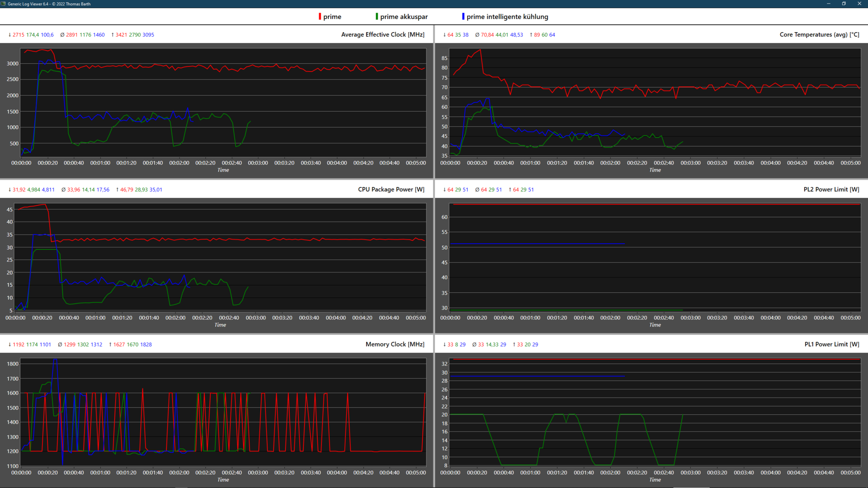The height and width of the screenshot is (488, 868).
Task: Click Average Effective Clock chart title
Action: tap(382, 35)
